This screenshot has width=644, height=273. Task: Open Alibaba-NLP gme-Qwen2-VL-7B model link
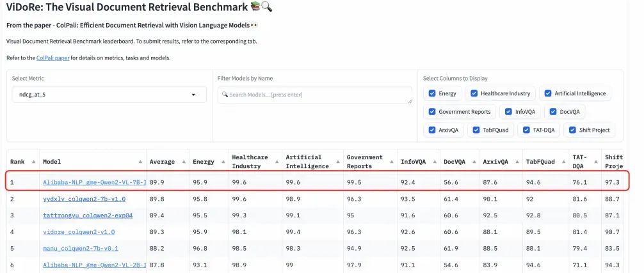94,182
